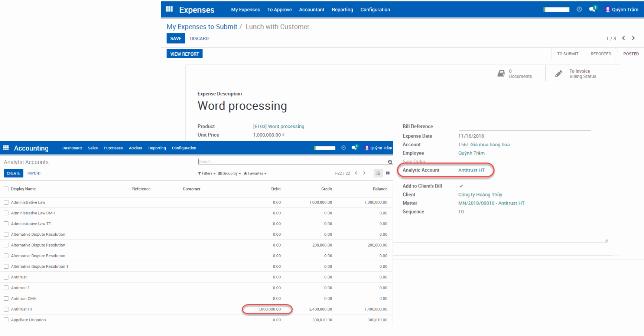Open the Documents stat button icon
Viewport: 644px width, 336px height.
point(502,73)
